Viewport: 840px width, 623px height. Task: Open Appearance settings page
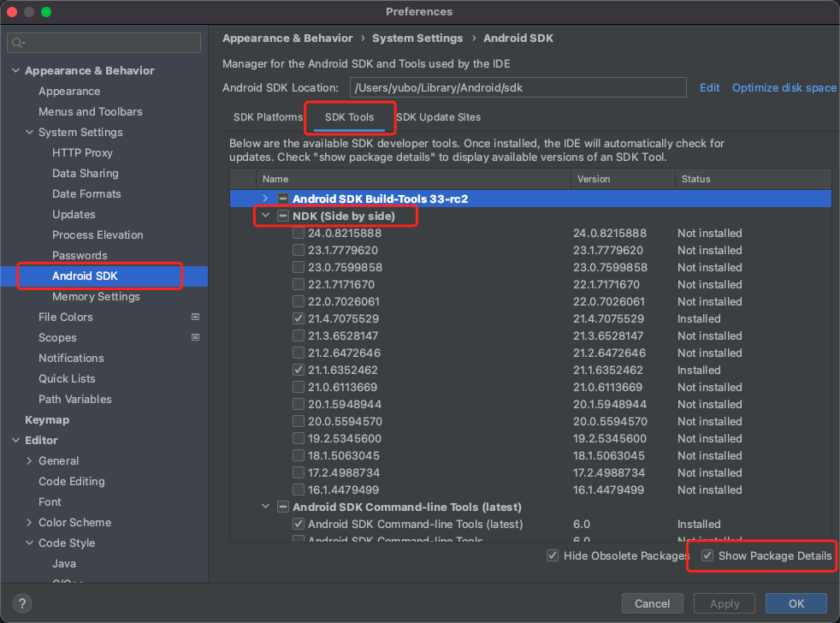pyautogui.click(x=69, y=92)
